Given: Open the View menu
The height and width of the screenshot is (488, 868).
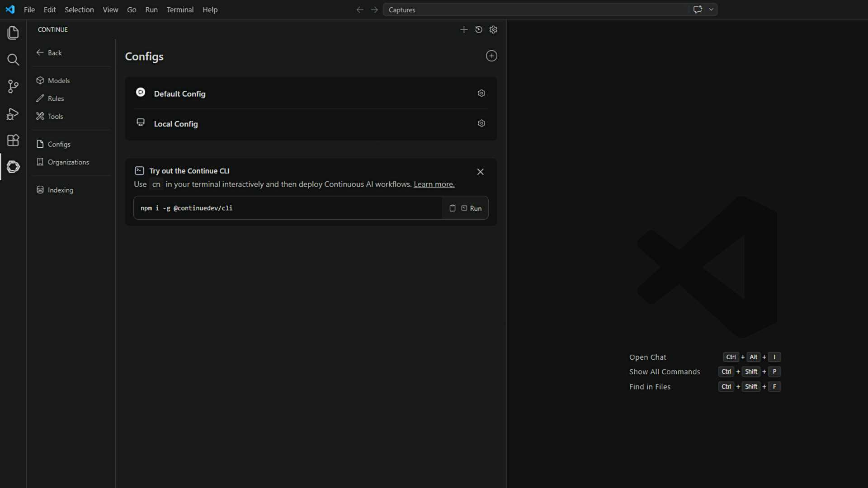Looking at the screenshot, I should (110, 10).
